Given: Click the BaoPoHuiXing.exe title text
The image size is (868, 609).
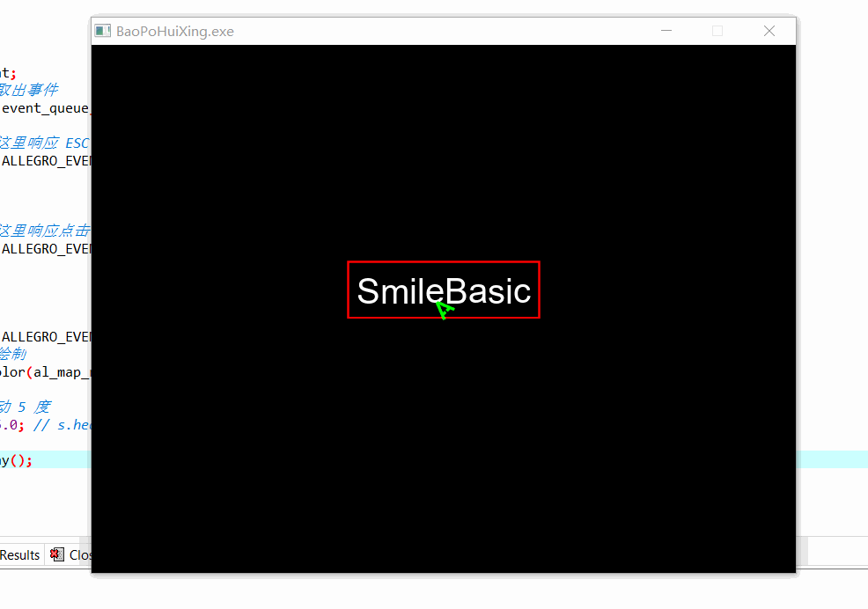Looking at the screenshot, I should pos(175,32).
